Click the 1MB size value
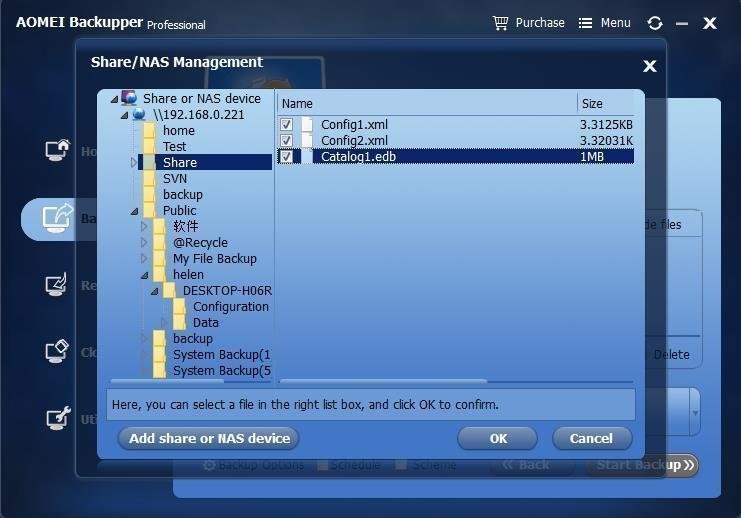This screenshot has width=741, height=518. pyautogui.click(x=592, y=156)
